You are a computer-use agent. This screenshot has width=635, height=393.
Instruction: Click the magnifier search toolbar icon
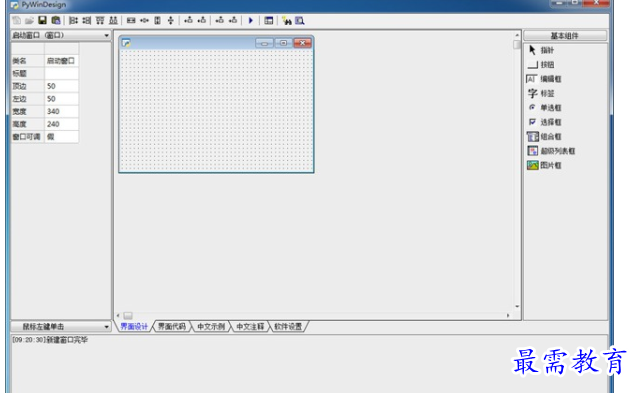(300, 21)
